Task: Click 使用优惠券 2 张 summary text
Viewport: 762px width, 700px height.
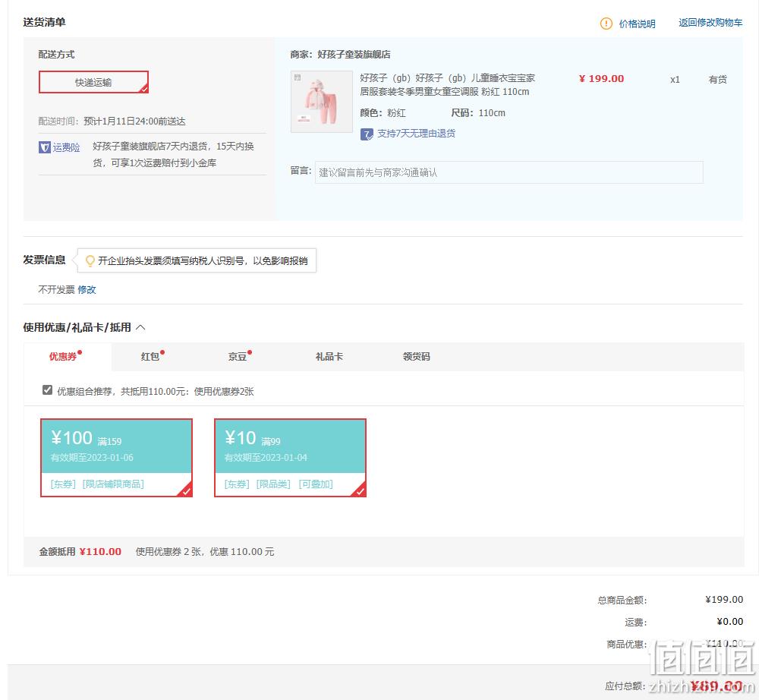Action: click(205, 552)
